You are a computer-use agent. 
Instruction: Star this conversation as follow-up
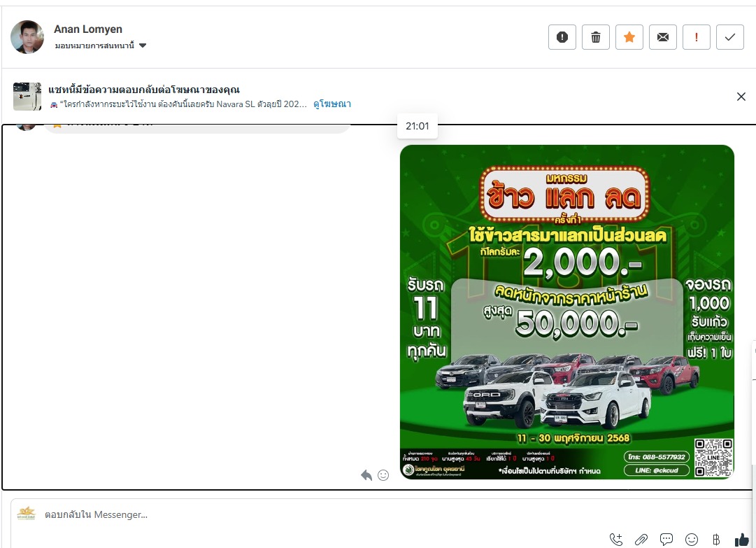(629, 37)
